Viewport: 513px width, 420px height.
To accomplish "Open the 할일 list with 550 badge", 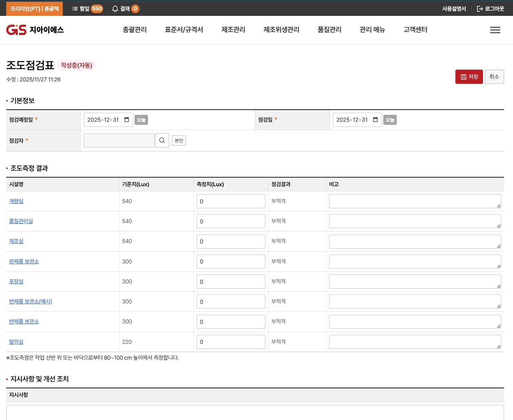I will [x=87, y=9].
